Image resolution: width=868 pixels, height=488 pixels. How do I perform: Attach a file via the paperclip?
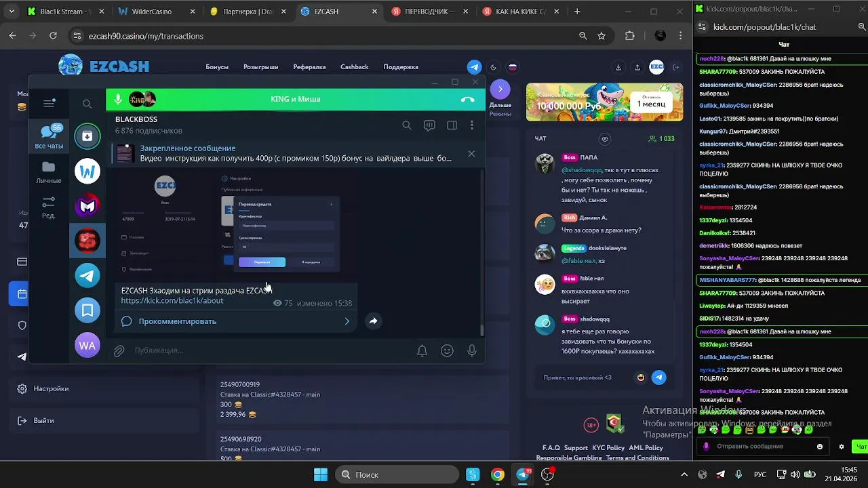[119, 350]
